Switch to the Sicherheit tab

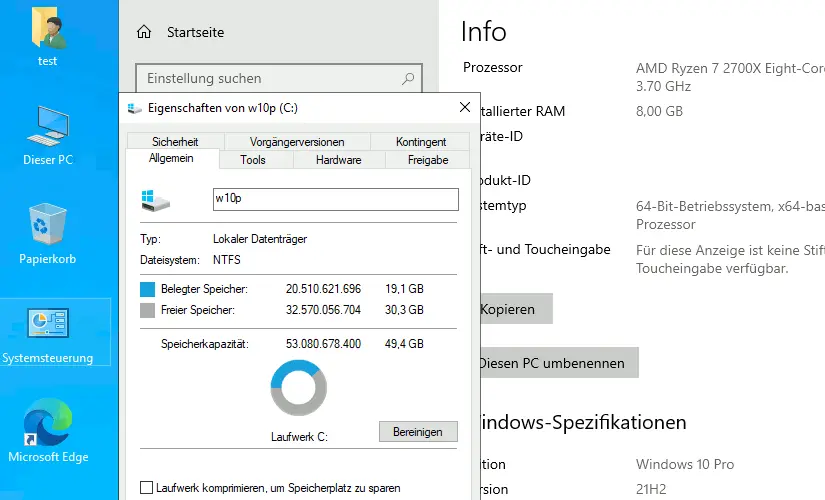[x=175, y=142]
